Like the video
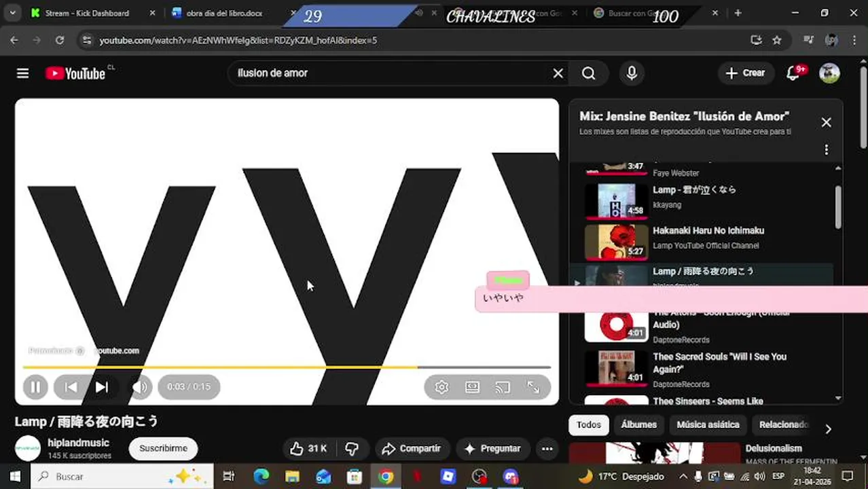The height and width of the screenshot is (489, 868). pyautogui.click(x=308, y=448)
